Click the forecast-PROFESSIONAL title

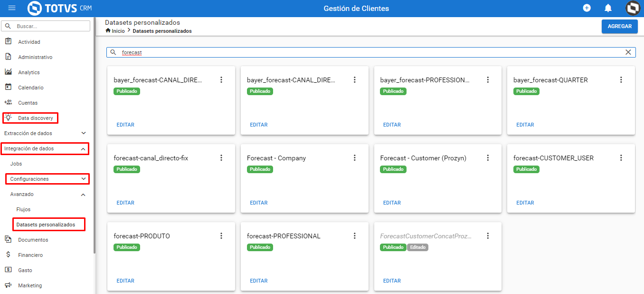[284, 236]
